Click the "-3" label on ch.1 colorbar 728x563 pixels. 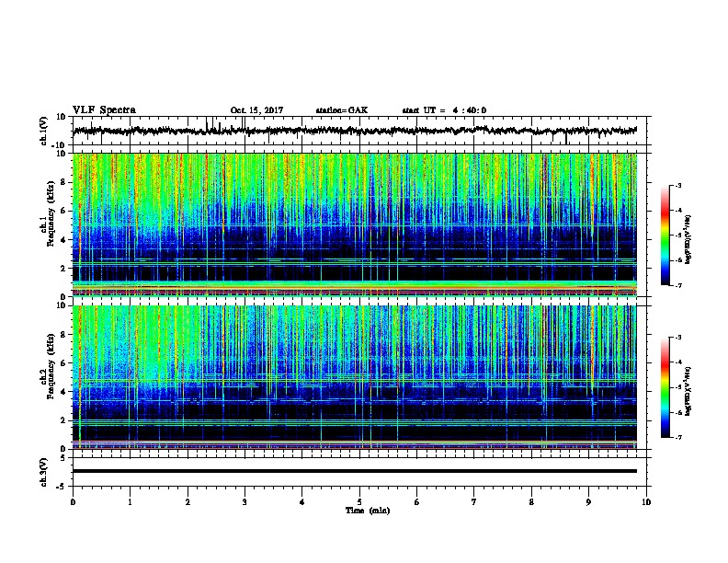click(677, 186)
